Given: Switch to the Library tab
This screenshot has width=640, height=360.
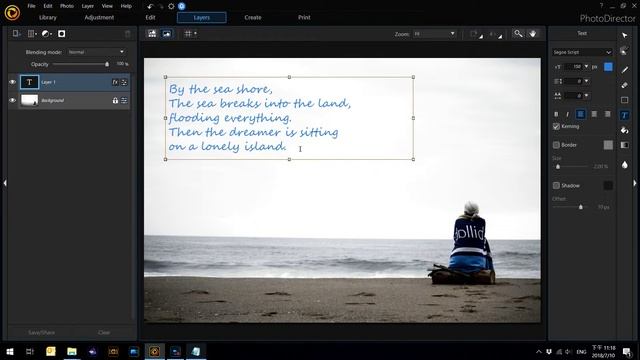Looking at the screenshot, I should [x=48, y=18].
